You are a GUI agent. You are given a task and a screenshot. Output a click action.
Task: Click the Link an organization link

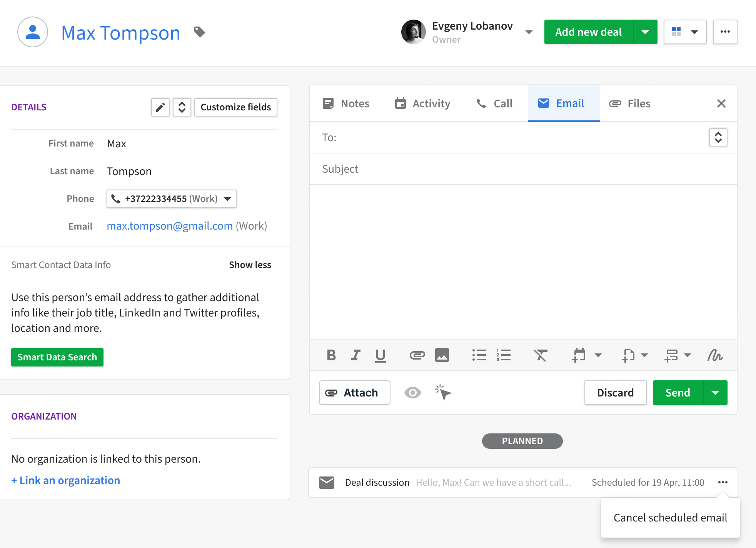coord(66,480)
